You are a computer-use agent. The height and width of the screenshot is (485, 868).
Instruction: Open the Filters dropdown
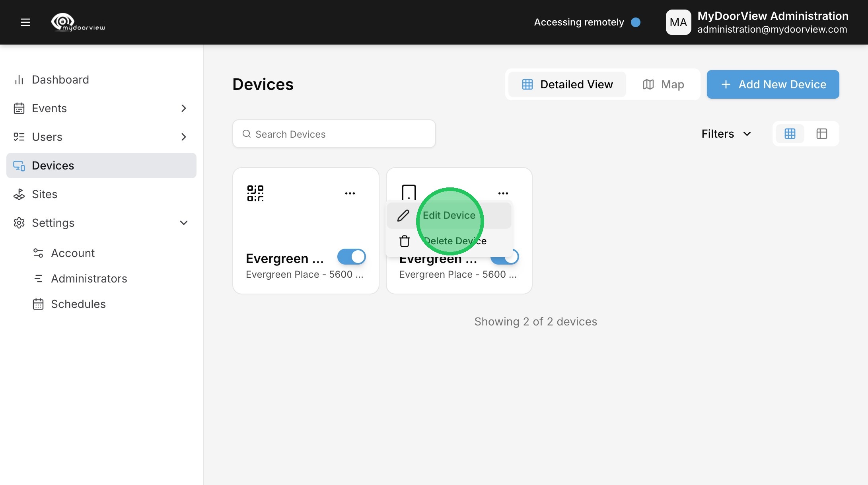(726, 134)
